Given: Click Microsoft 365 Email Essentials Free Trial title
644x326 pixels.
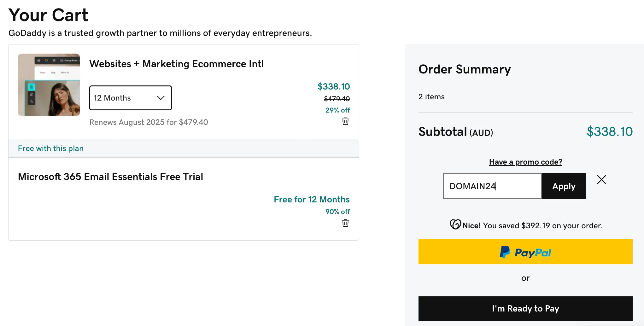Looking at the screenshot, I should [110, 177].
